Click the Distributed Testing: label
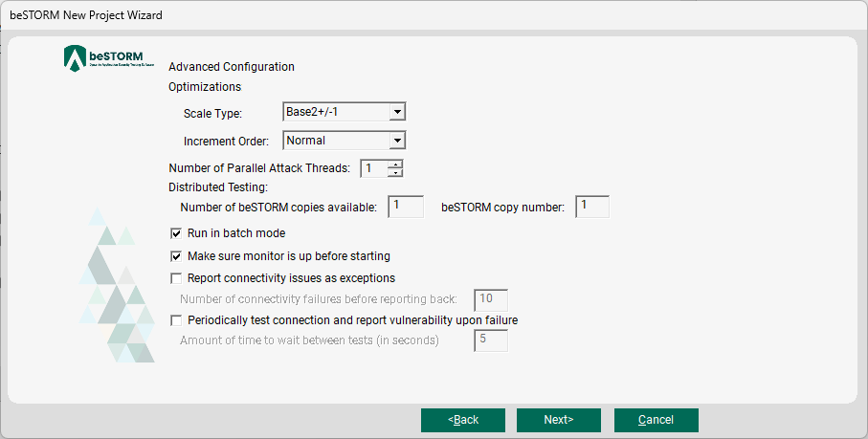868x439 pixels. 218,187
